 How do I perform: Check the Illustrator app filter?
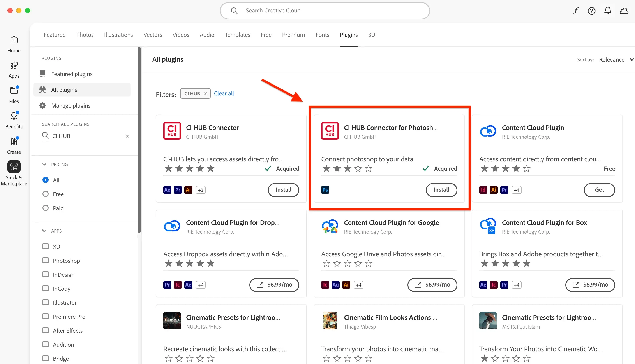point(46,302)
